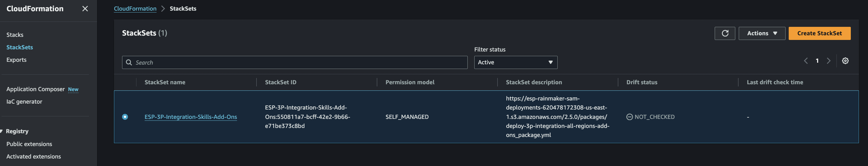Image resolution: width=868 pixels, height=166 pixels.
Task: Open Activated extensions in the sidebar
Action: 34,157
